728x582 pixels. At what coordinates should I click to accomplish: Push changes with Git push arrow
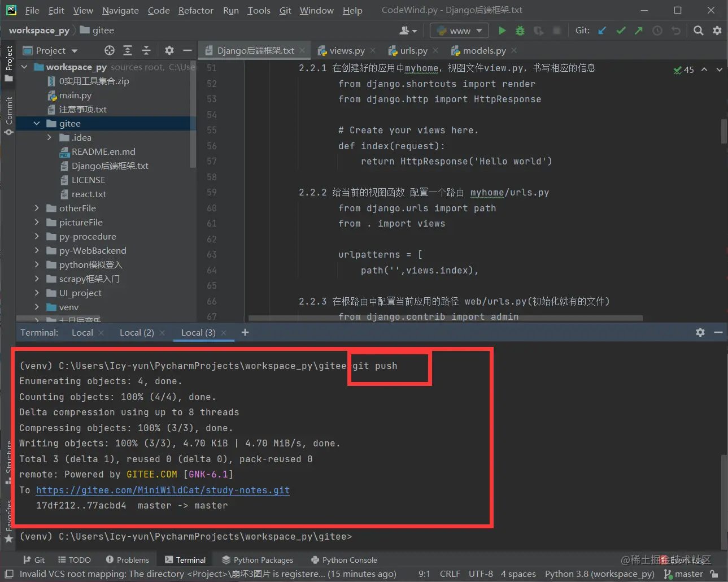tap(639, 31)
